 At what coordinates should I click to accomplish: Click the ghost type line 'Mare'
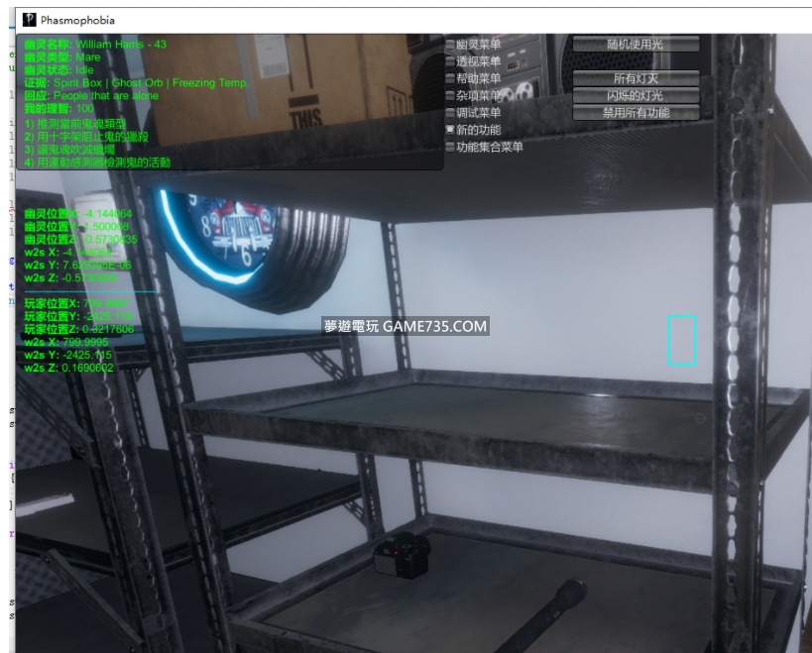click(x=62, y=57)
